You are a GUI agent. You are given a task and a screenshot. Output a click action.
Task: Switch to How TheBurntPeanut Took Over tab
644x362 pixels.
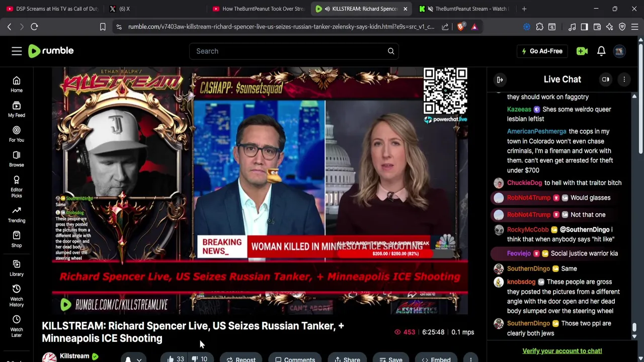coord(258,9)
